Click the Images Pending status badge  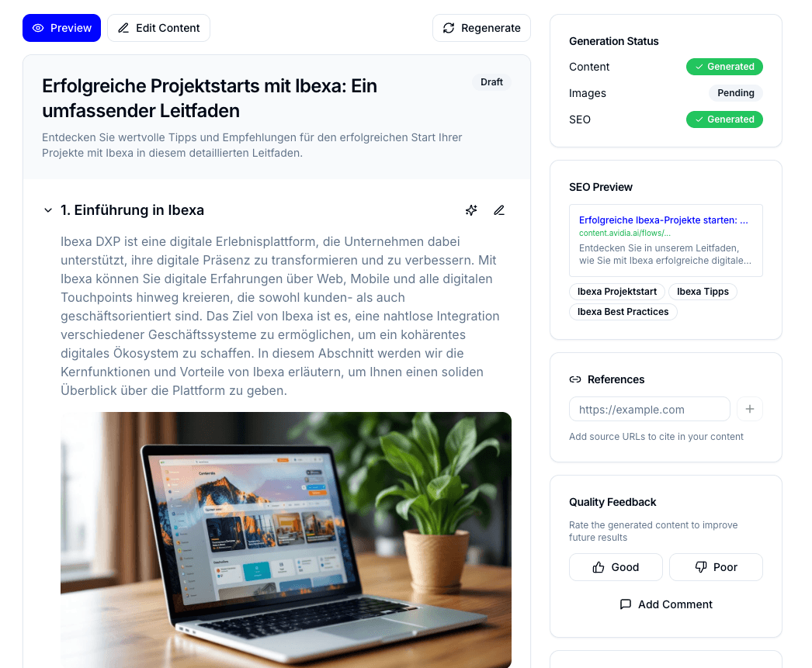coord(735,92)
